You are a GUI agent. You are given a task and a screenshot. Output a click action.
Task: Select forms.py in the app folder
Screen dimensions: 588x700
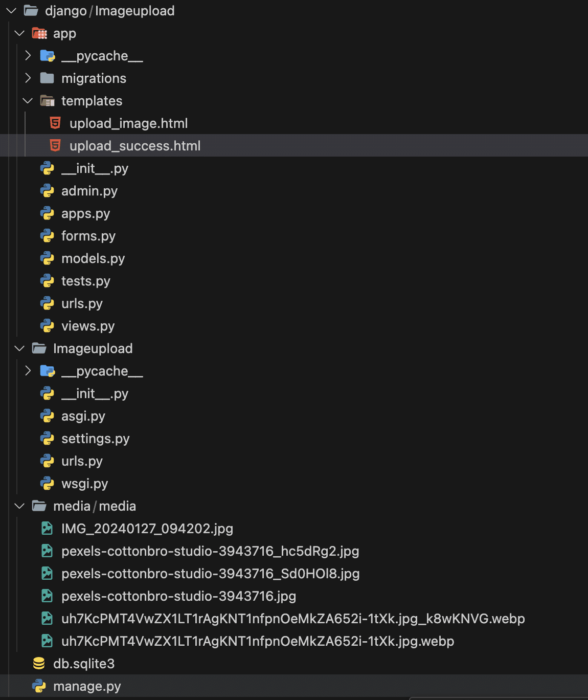click(x=89, y=236)
